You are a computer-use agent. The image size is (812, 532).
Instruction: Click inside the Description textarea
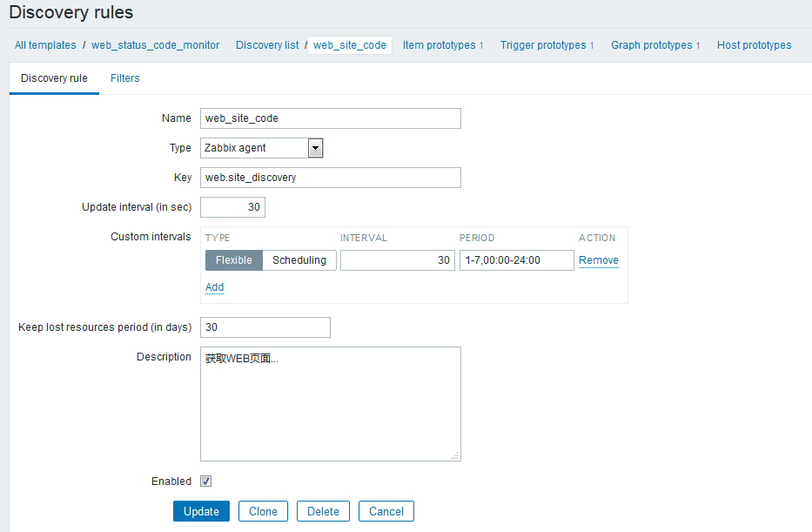pos(331,404)
